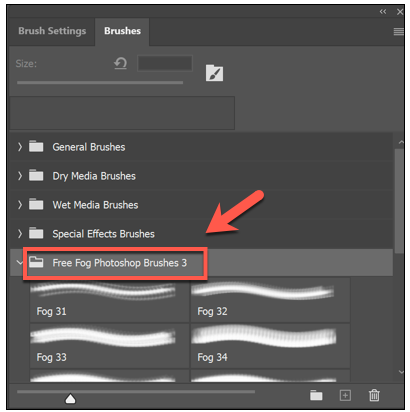Select the Fog 31 brush

click(x=109, y=300)
